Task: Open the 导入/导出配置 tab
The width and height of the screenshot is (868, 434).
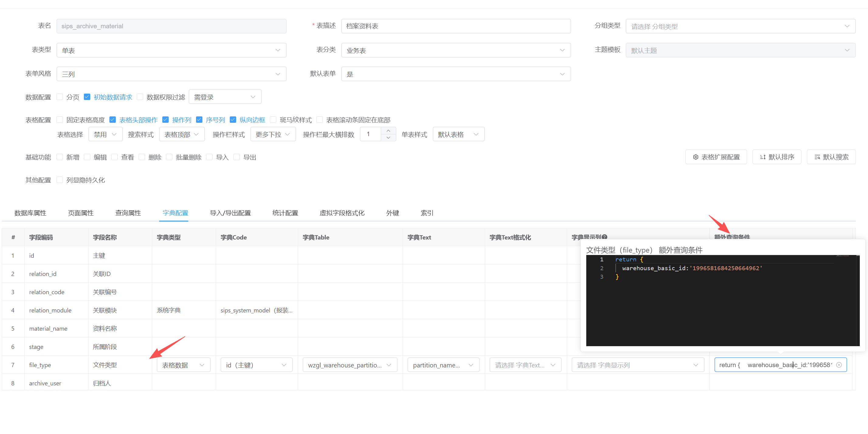Action: 230,213
